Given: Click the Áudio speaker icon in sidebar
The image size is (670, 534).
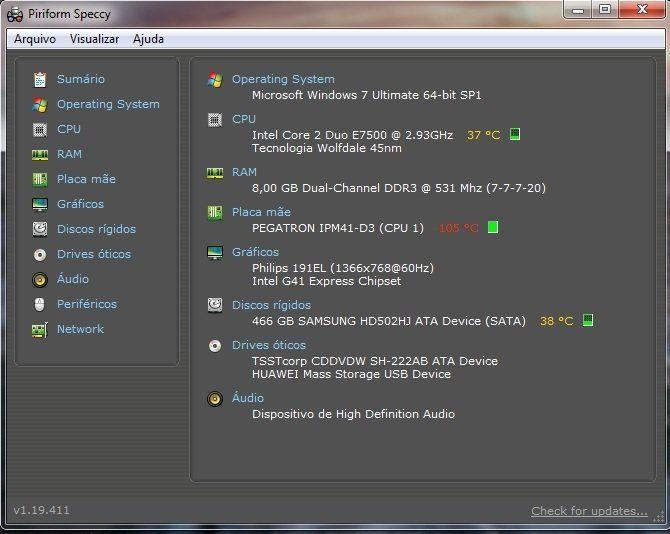Looking at the screenshot, I should 40,279.
